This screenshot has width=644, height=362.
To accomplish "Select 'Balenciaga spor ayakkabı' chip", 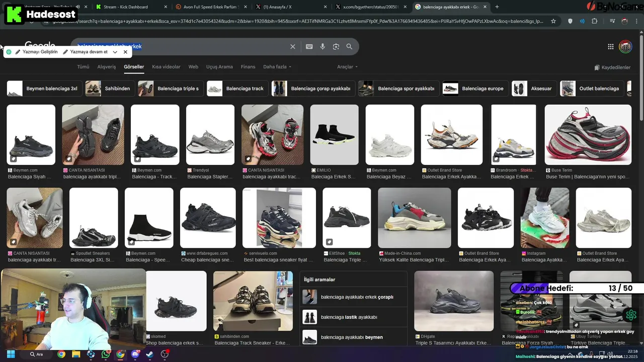I will click(x=398, y=88).
